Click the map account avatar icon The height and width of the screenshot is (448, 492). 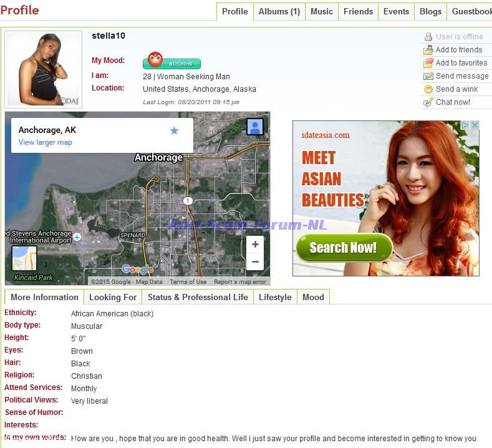pyautogui.click(x=254, y=127)
